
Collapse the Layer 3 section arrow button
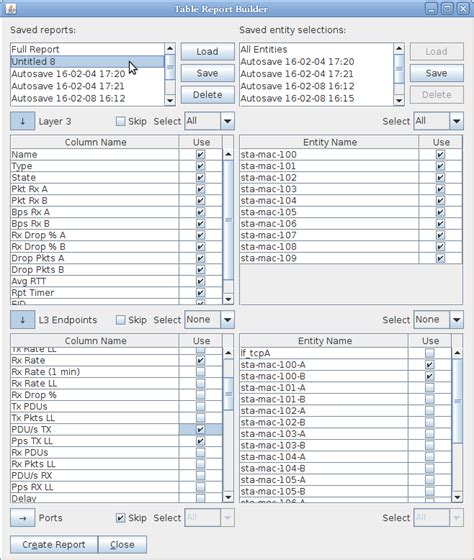[x=23, y=121]
